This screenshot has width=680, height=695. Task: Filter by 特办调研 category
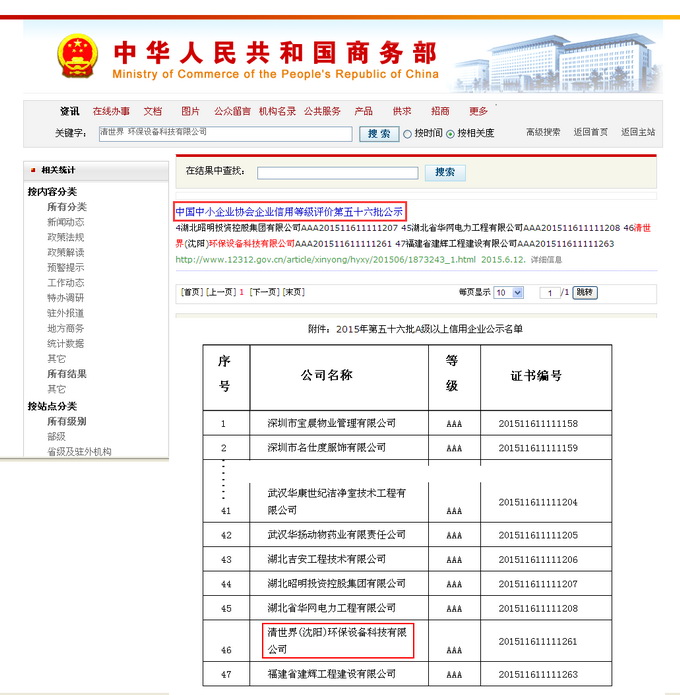[66, 298]
